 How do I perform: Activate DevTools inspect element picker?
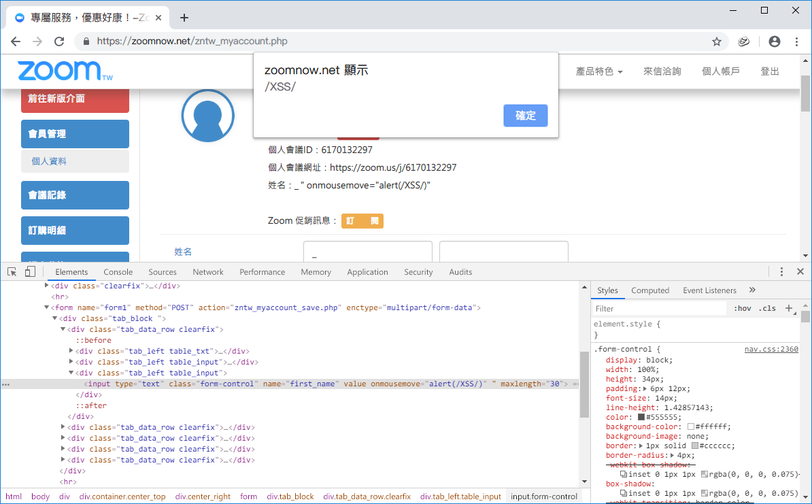pyautogui.click(x=12, y=272)
